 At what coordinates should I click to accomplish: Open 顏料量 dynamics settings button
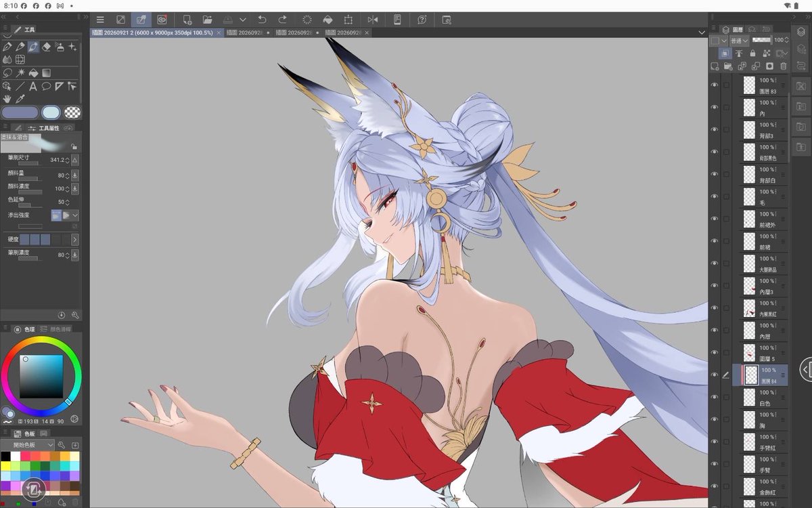75,175
